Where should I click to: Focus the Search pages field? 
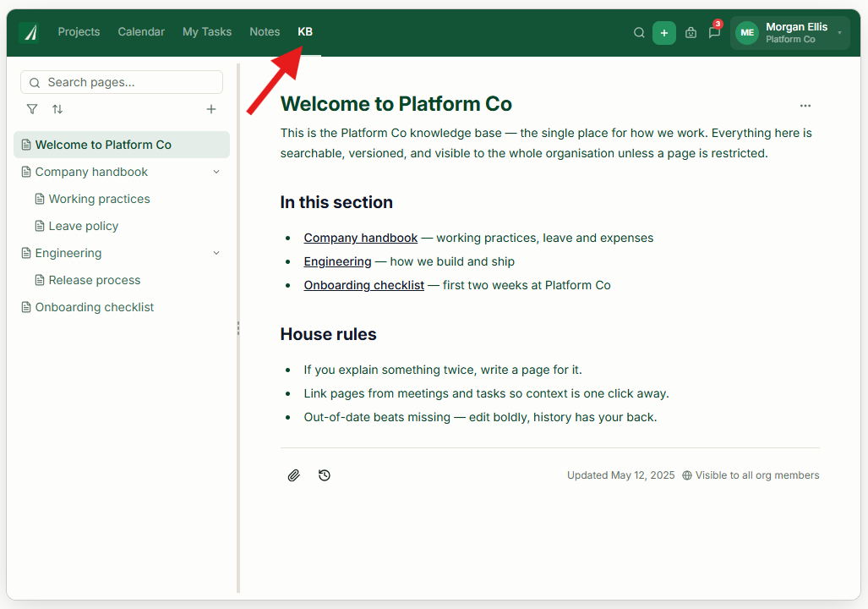coord(121,82)
